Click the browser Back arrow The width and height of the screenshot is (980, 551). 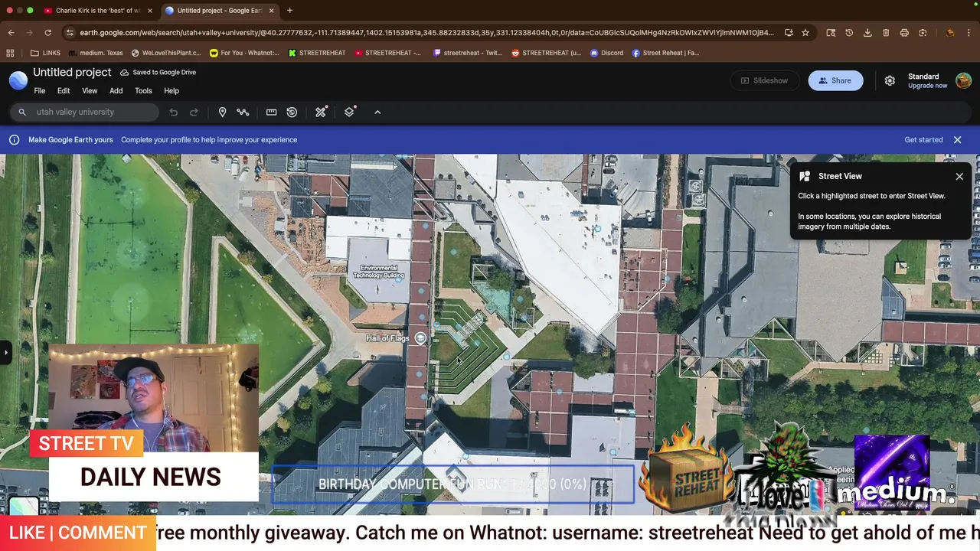(x=11, y=33)
